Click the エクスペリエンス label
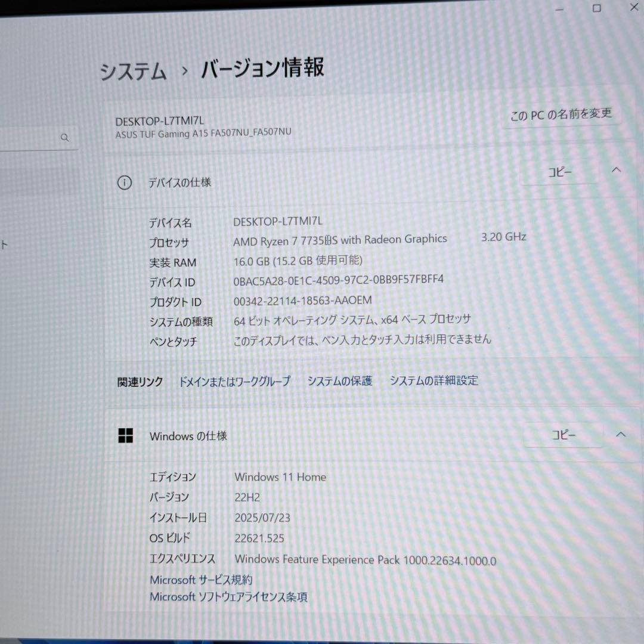The height and width of the screenshot is (644, 644). 182,559
